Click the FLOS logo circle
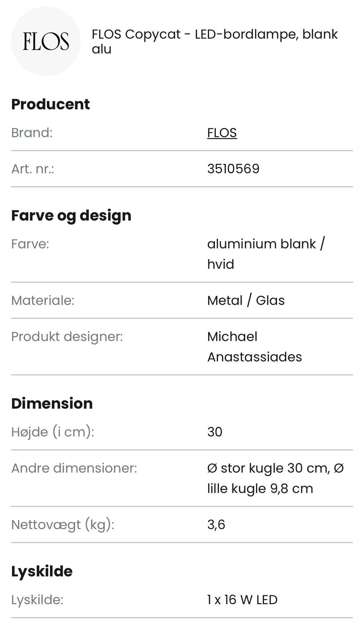 click(45, 41)
